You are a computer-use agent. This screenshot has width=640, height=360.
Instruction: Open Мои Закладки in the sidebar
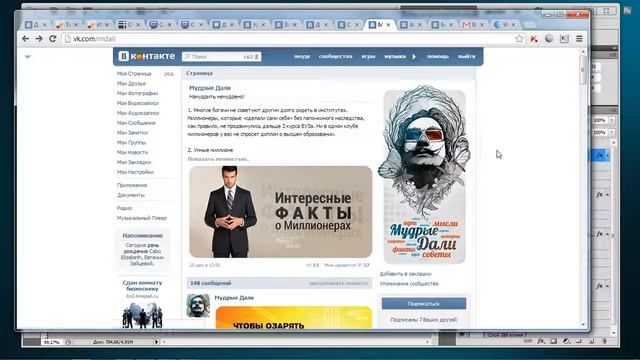[x=134, y=162]
